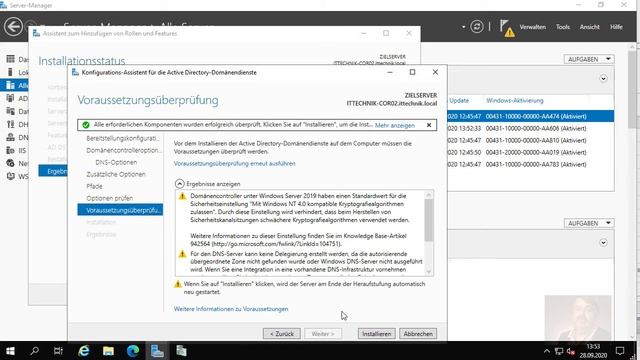Open the Hilfe menu
The image size is (640, 360).
(616, 27)
